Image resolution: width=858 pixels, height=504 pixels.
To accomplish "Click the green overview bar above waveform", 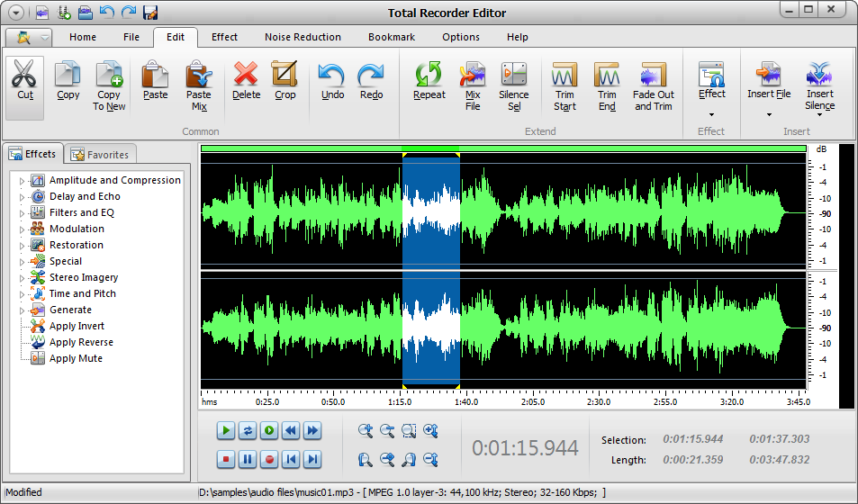I will tap(503, 148).
